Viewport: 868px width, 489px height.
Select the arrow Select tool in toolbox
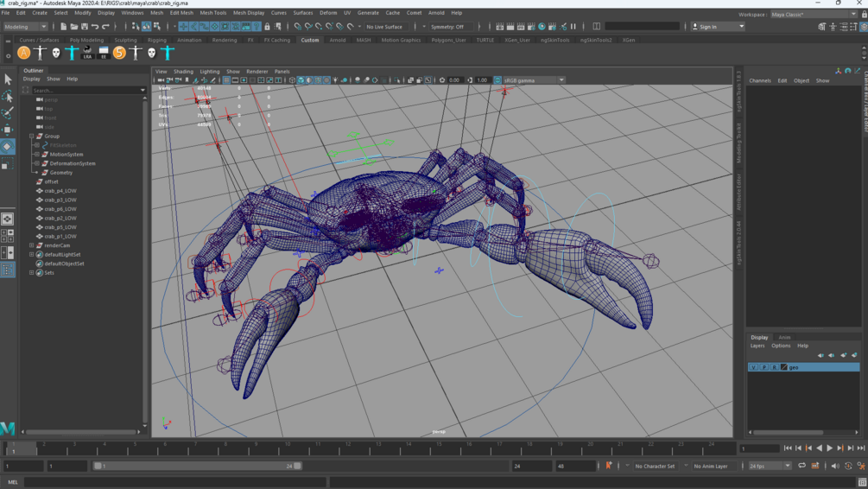tap(8, 79)
